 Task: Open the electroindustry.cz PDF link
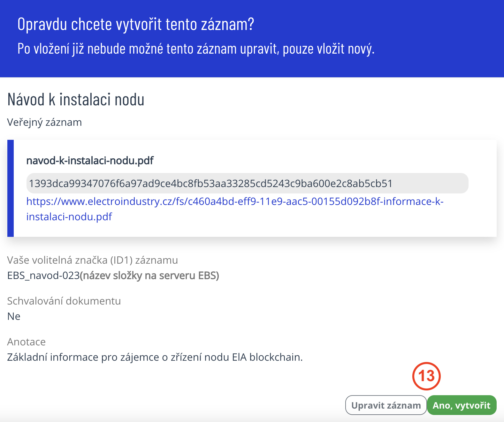click(235, 201)
